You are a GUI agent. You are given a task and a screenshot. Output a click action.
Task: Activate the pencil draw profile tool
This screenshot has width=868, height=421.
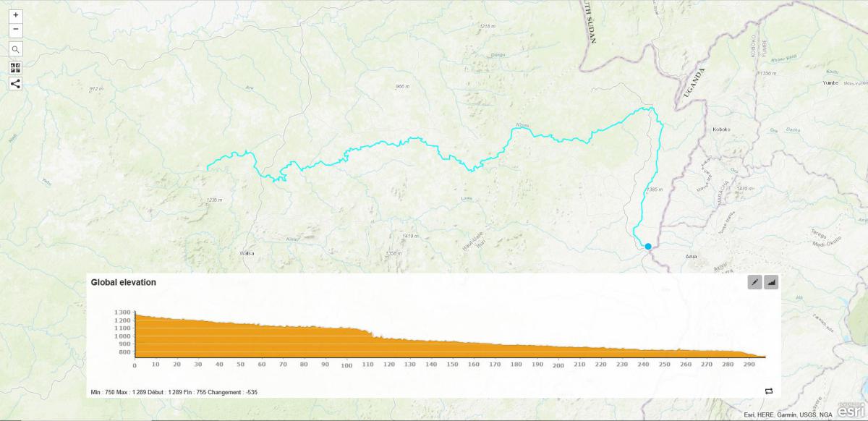pos(754,282)
